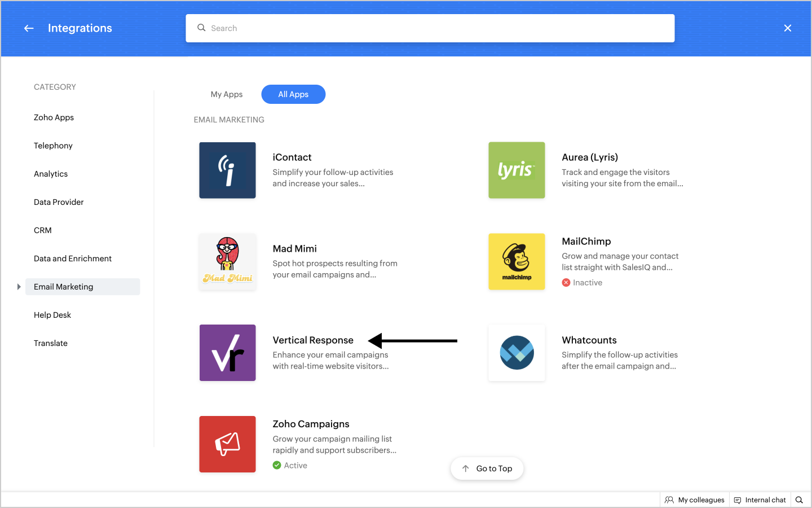Select the Translate category
Screen dimensions: 812x508
pos(51,343)
